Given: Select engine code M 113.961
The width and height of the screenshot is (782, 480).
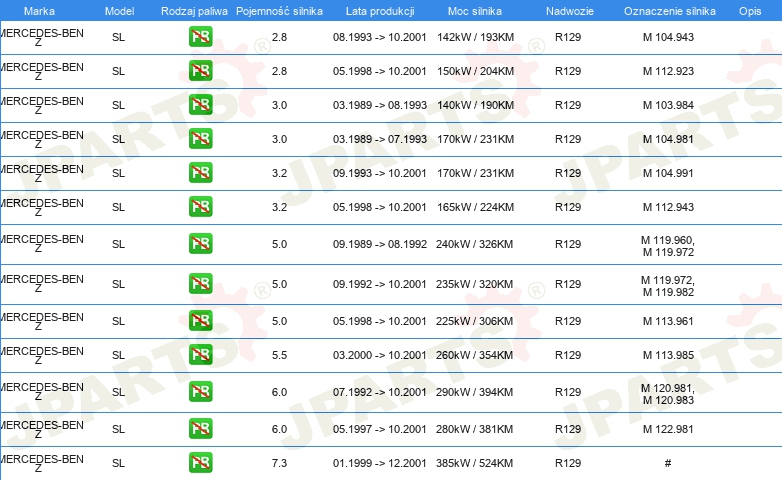Looking at the screenshot, I should pyautogui.click(x=668, y=321).
